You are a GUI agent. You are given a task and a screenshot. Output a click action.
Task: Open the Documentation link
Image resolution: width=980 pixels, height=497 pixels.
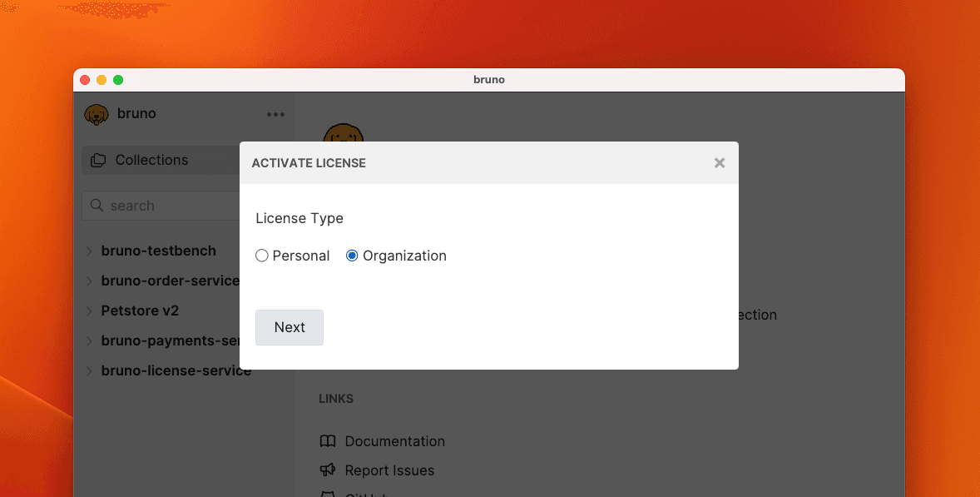click(x=395, y=441)
